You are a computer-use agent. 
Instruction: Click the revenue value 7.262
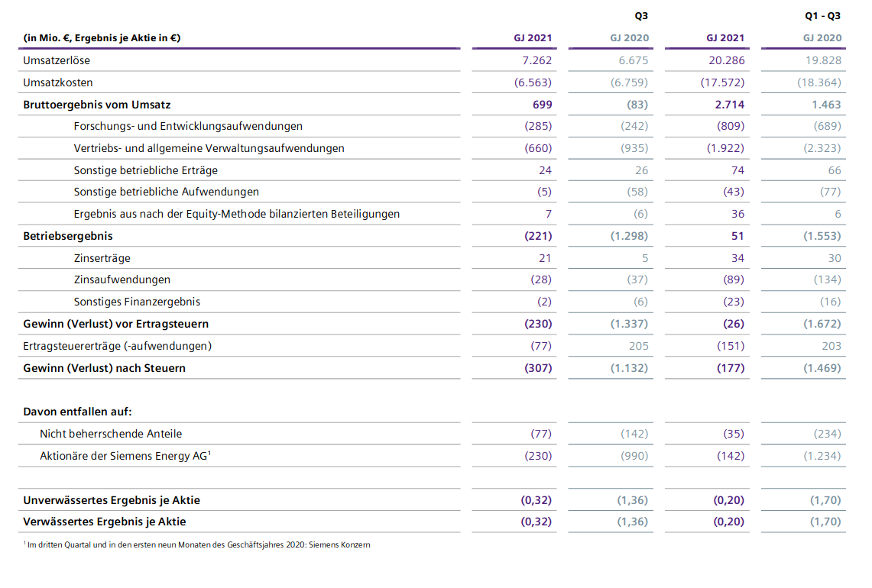coord(535,60)
